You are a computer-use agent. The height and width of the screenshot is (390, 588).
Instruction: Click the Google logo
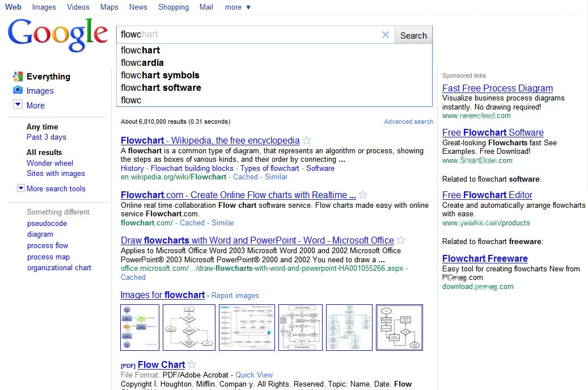point(58,35)
